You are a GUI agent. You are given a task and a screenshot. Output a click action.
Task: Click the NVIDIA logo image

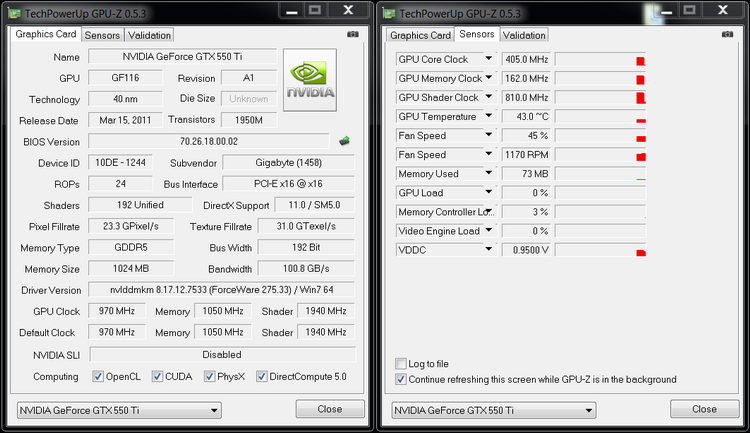coord(310,79)
